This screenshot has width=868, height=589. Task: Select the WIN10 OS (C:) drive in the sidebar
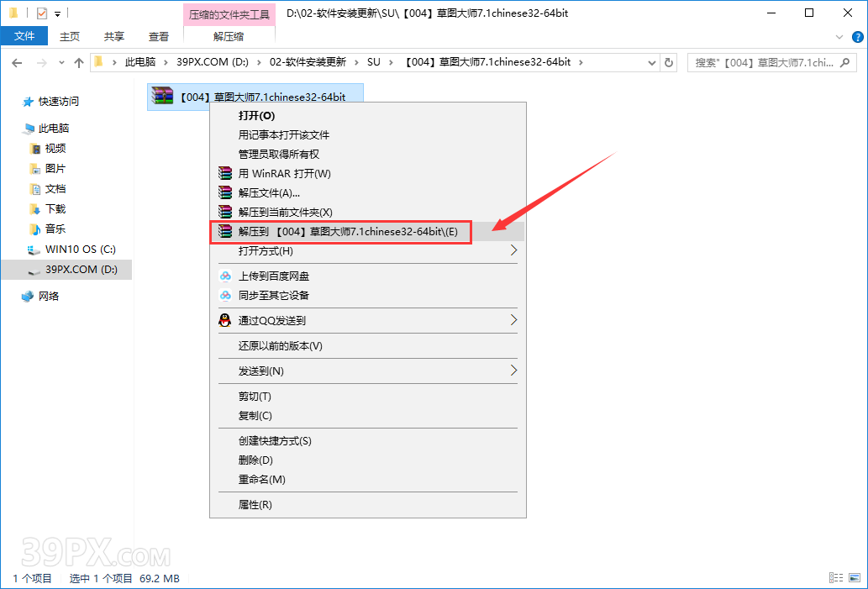coord(80,249)
